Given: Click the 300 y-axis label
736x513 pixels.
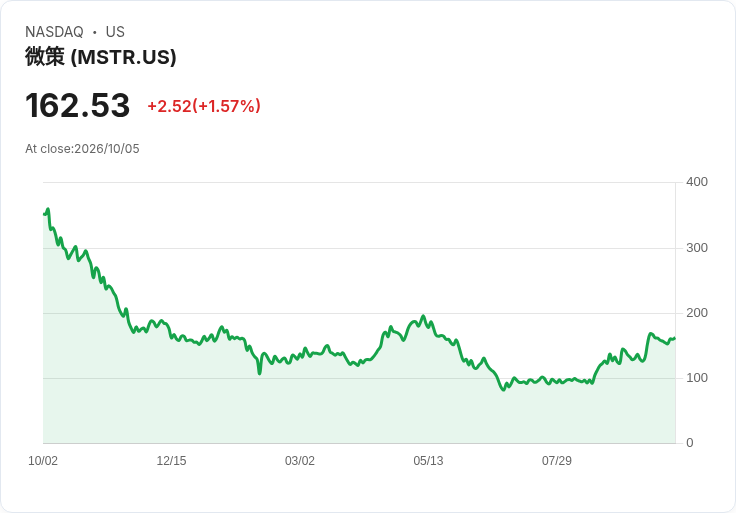Looking at the screenshot, I should tap(697, 248).
